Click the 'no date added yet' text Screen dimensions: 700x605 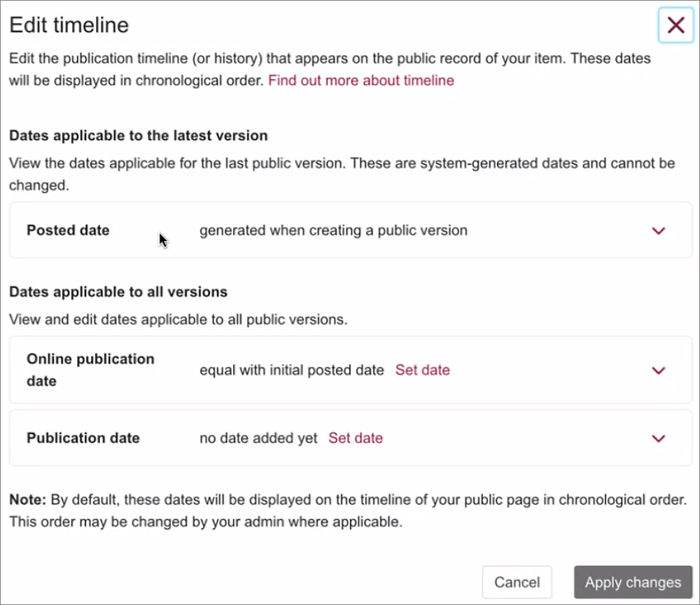pos(258,438)
